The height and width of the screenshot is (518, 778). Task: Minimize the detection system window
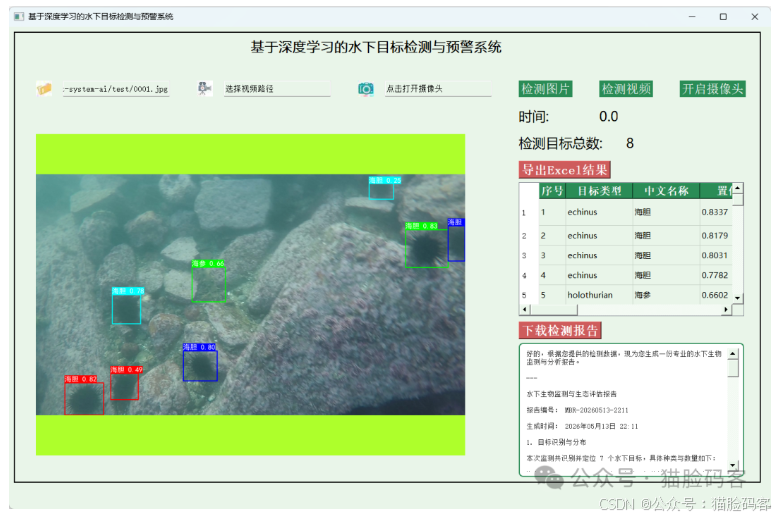point(692,16)
